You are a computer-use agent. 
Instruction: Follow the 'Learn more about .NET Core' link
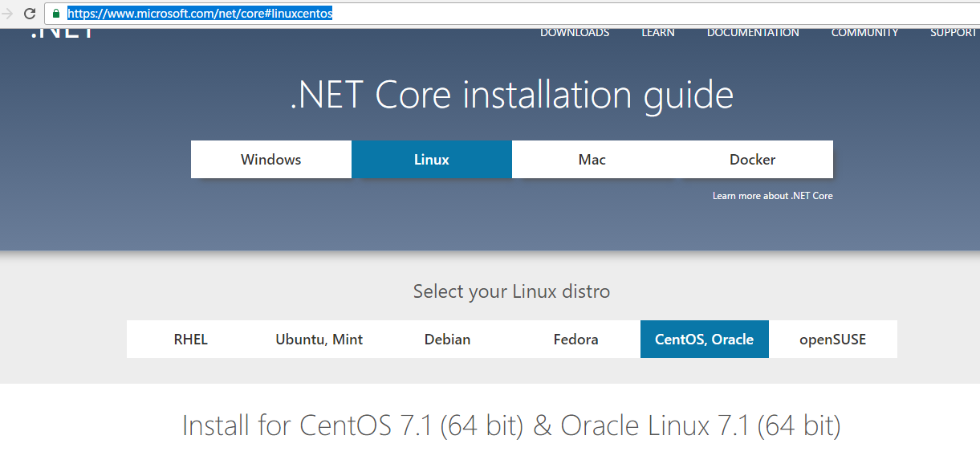click(x=773, y=196)
